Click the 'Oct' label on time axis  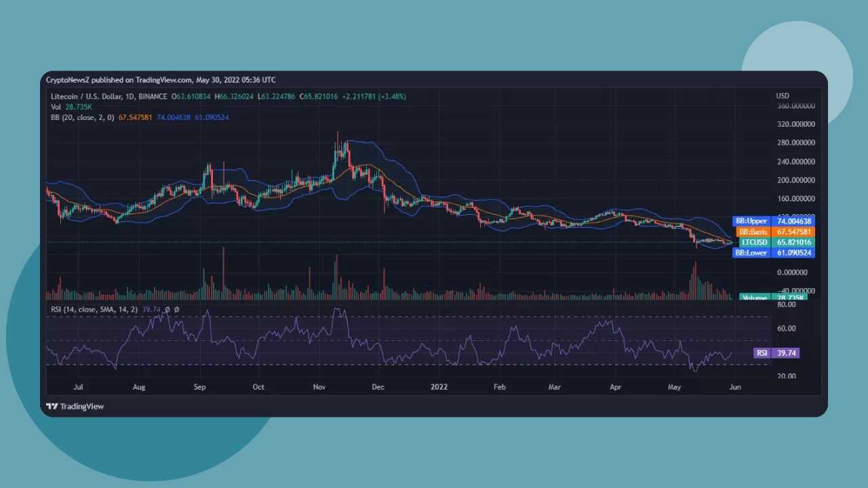pyautogui.click(x=258, y=387)
